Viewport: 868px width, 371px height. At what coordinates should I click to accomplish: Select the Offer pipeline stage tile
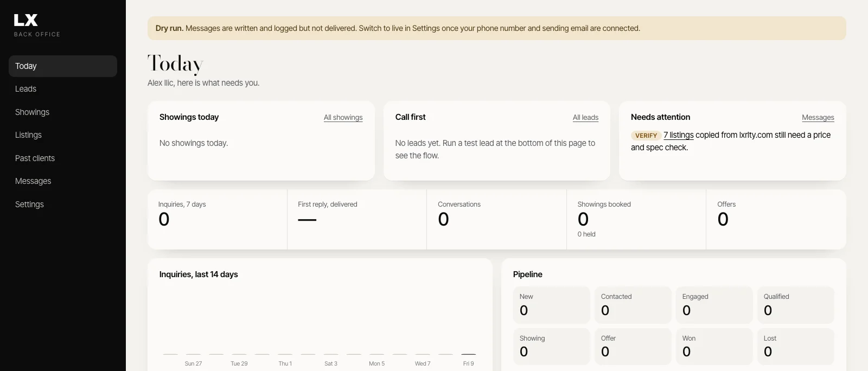point(633,347)
